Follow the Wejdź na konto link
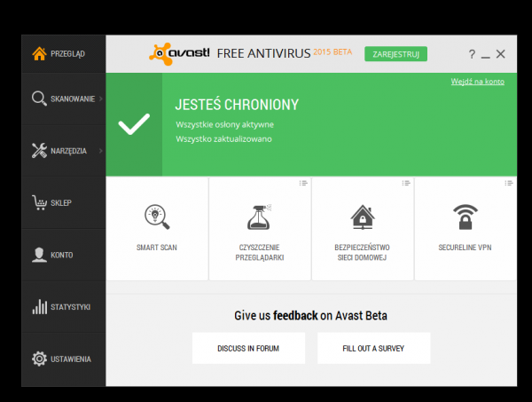The image size is (532, 402). pos(477,82)
